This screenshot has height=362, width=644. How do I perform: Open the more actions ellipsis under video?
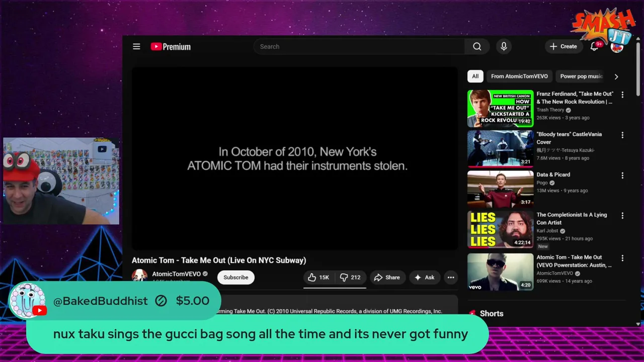[x=451, y=278]
